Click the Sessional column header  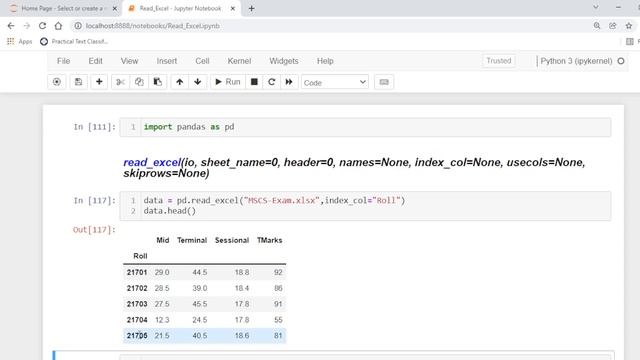click(x=232, y=240)
